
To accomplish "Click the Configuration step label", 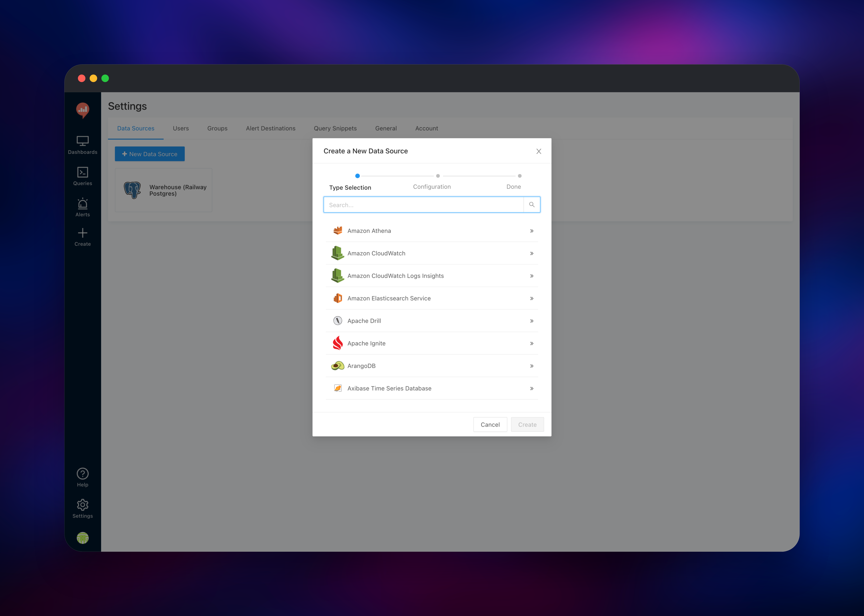I will (432, 187).
